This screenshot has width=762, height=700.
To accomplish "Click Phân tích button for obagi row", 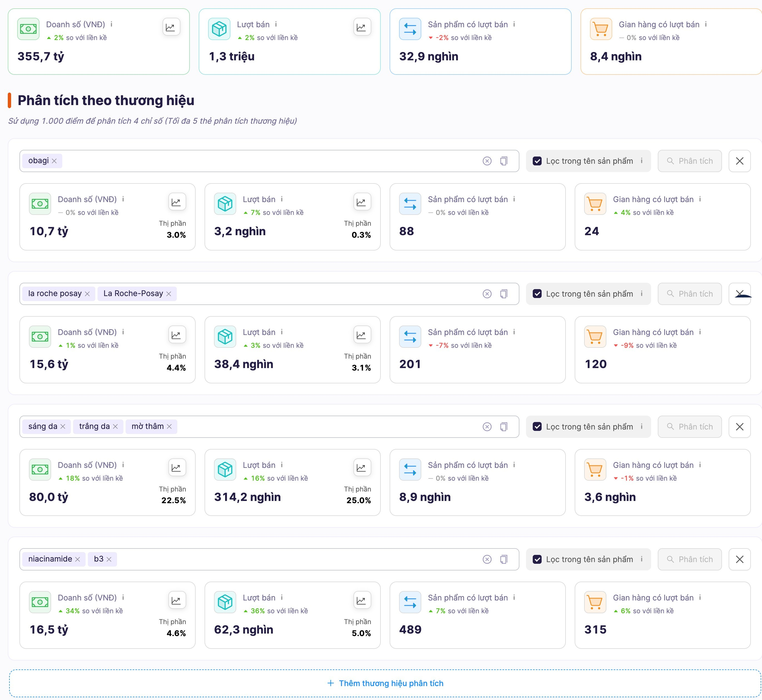I will (x=690, y=161).
